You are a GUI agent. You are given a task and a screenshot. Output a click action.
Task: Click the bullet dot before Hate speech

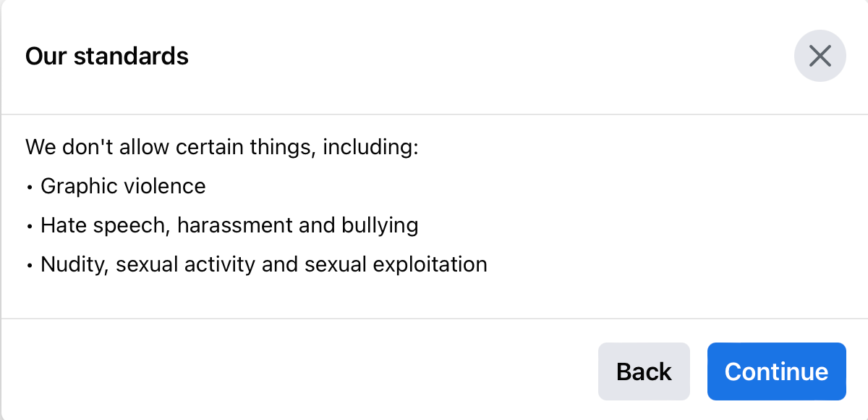[x=30, y=227]
